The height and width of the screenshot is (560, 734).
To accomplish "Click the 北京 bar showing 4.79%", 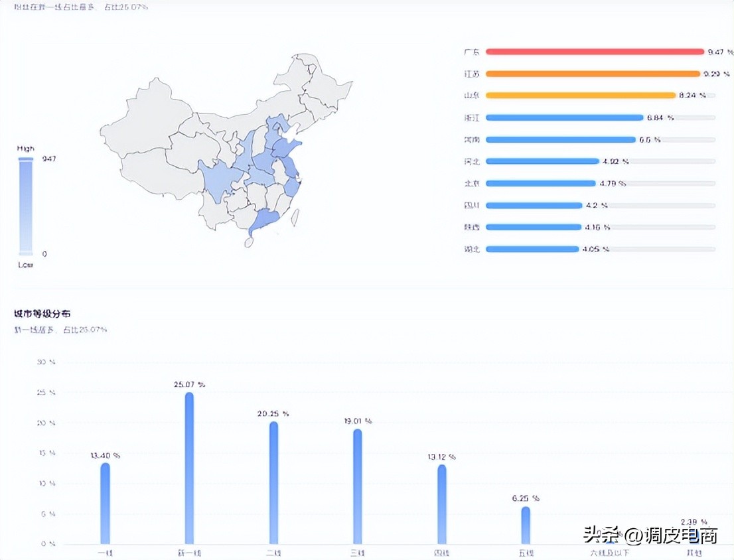I will click(x=541, y=183).
